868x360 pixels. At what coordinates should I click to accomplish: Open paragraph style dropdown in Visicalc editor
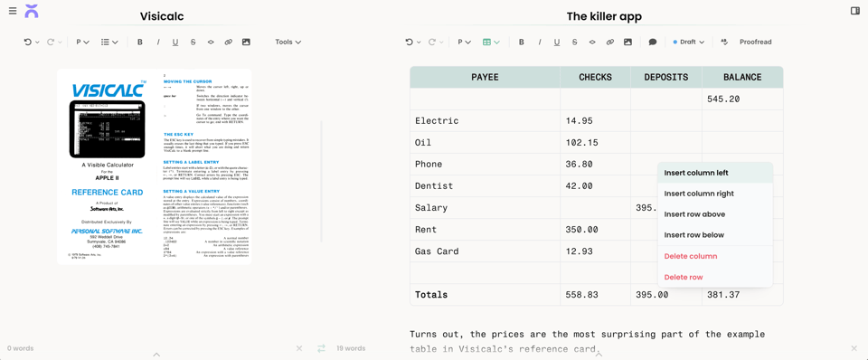click(82, 43)
